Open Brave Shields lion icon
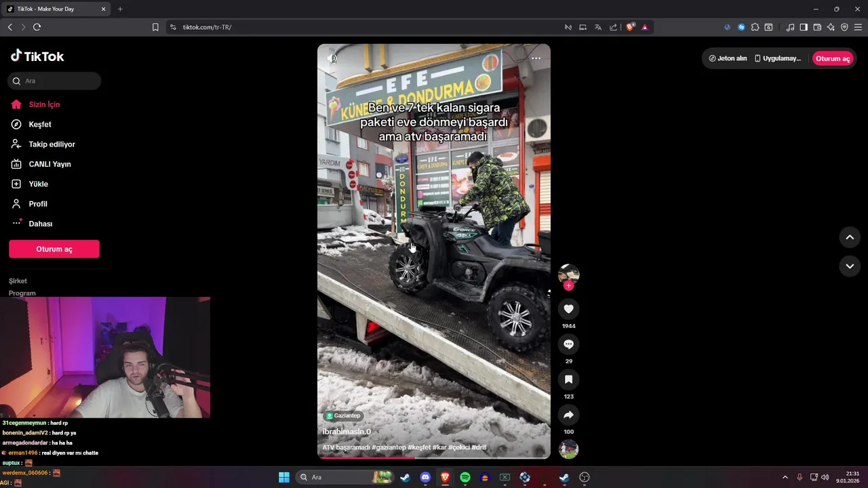 click(x=630, y=27)
